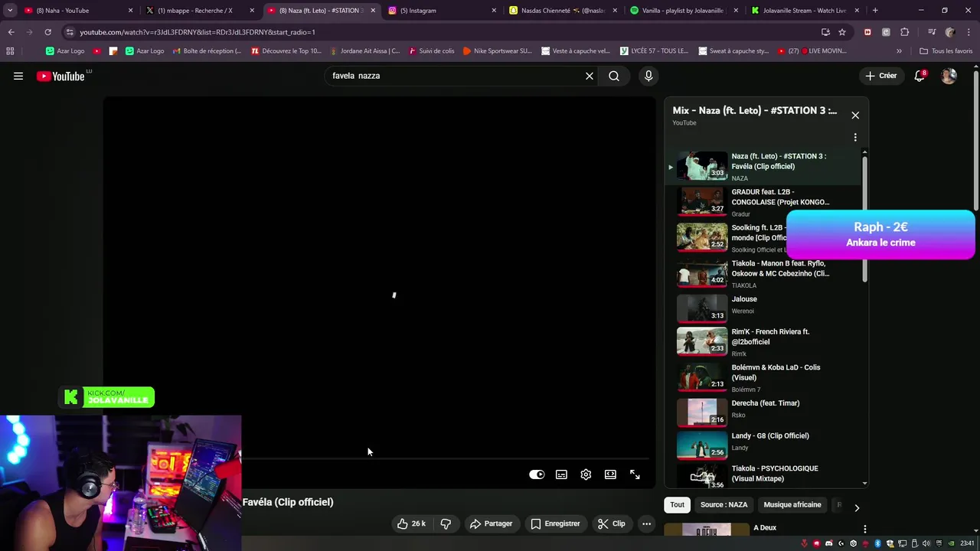
Task: Open the Créer button
Action: 880,76
